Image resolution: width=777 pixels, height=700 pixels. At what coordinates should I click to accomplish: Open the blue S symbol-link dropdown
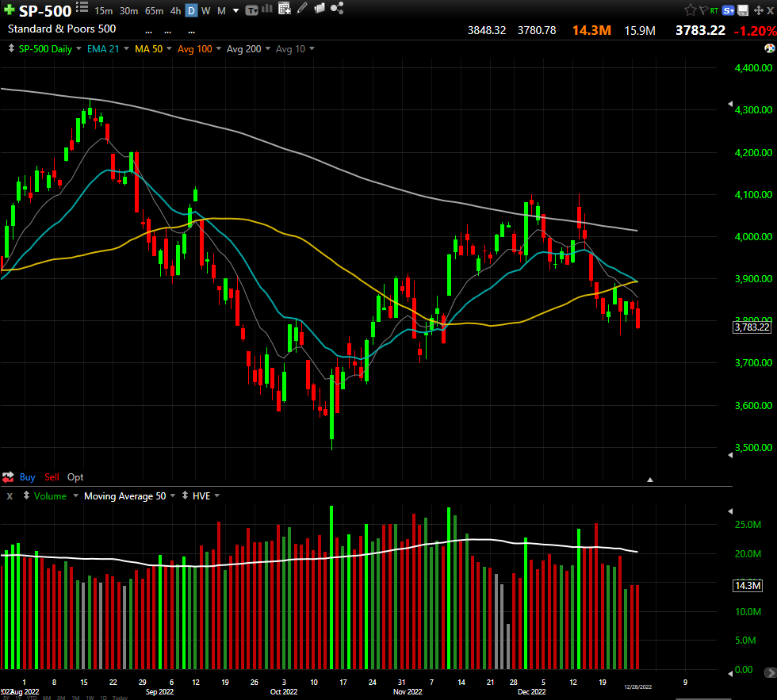728,10
